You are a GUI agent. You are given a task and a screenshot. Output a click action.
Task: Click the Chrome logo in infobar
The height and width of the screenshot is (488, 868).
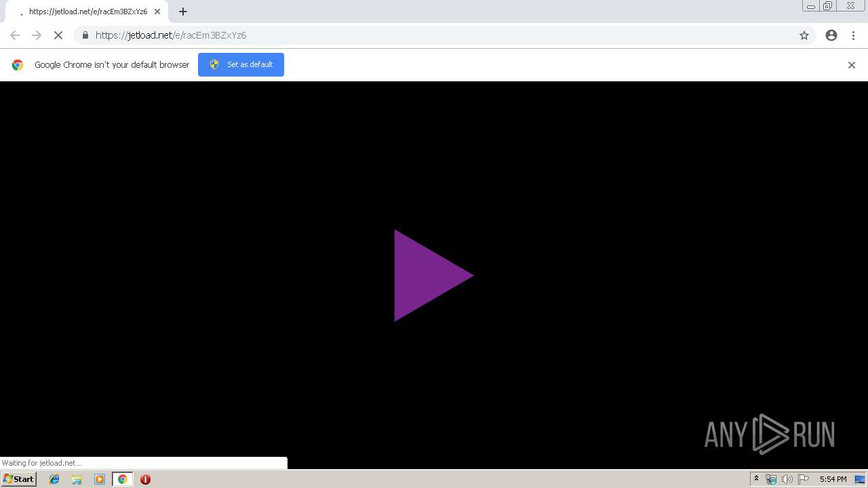tap(18, 65)
